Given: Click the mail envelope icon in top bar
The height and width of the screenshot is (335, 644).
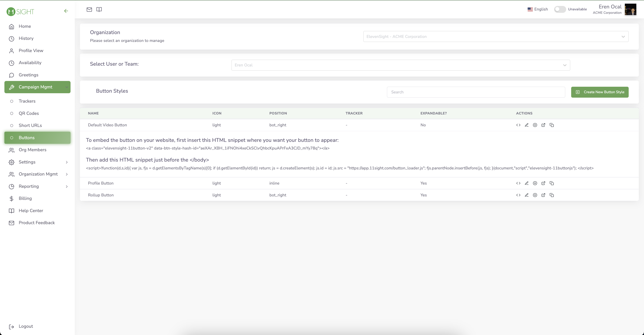Looking at the screenshot, I should point(89,10).
